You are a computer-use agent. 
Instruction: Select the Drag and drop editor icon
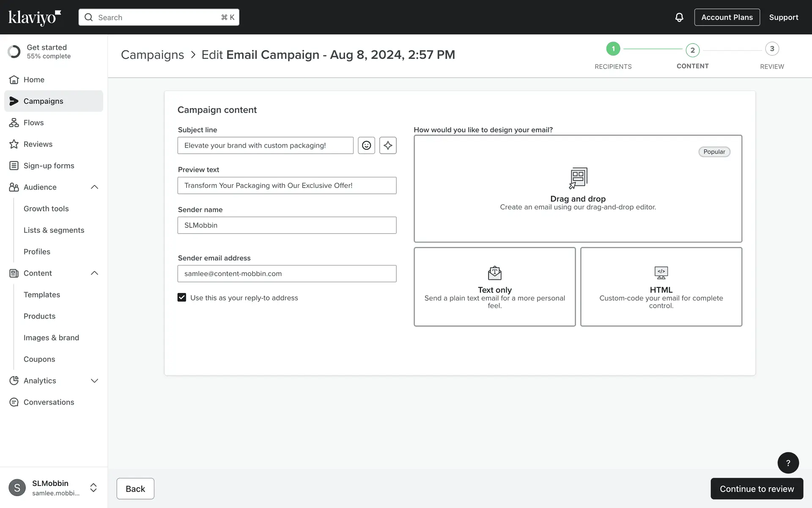pos(578,178)
